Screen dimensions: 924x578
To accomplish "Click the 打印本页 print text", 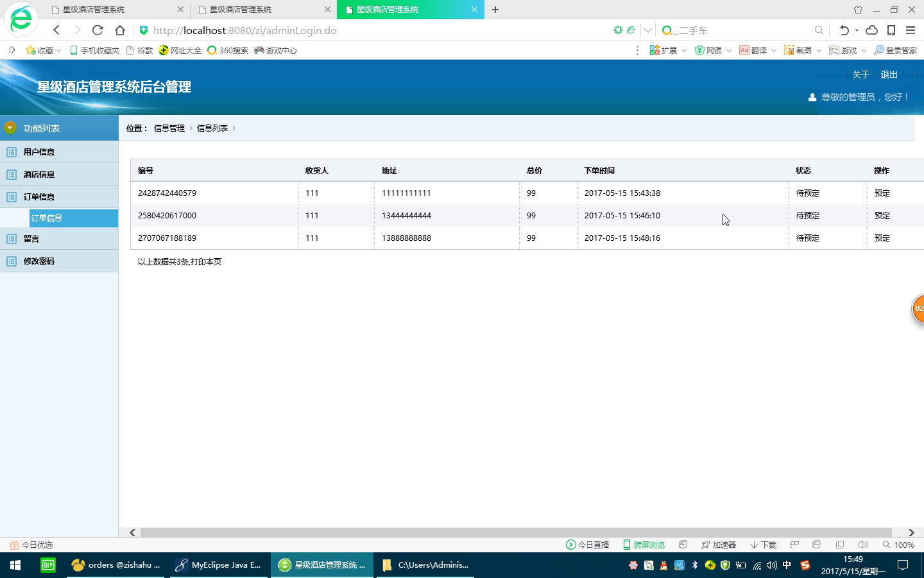I will tap(206, 261).
